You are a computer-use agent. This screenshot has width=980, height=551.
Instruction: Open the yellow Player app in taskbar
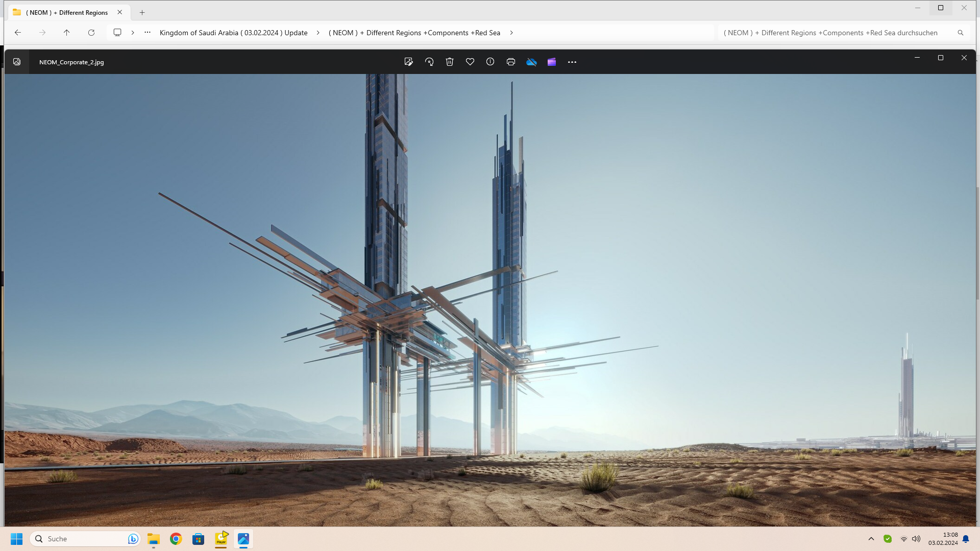221,539
